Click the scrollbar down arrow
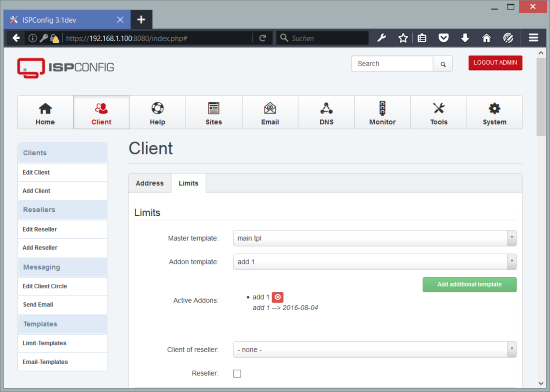The image size is (550, 392). [541, 383]
